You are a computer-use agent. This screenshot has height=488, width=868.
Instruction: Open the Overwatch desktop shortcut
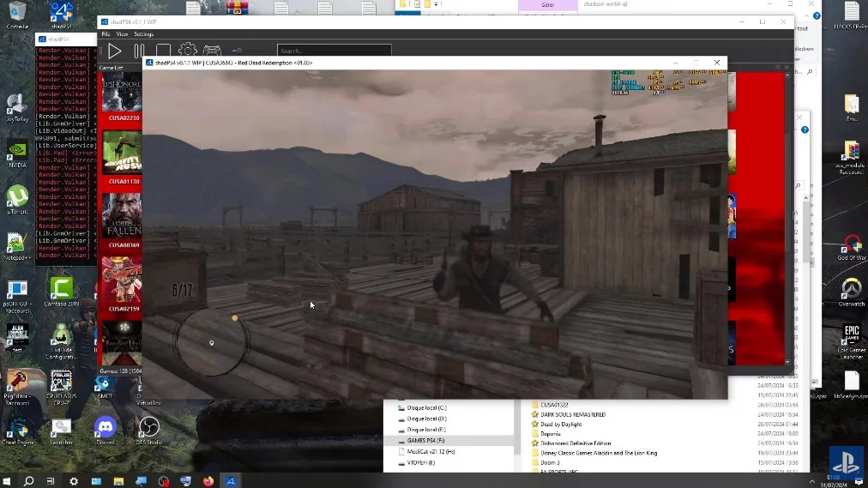(x=852, y=292)
